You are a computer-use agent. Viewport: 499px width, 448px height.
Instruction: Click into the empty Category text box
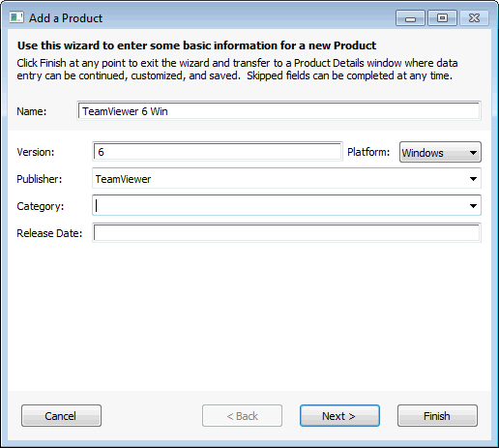click(x=279, y=205)
